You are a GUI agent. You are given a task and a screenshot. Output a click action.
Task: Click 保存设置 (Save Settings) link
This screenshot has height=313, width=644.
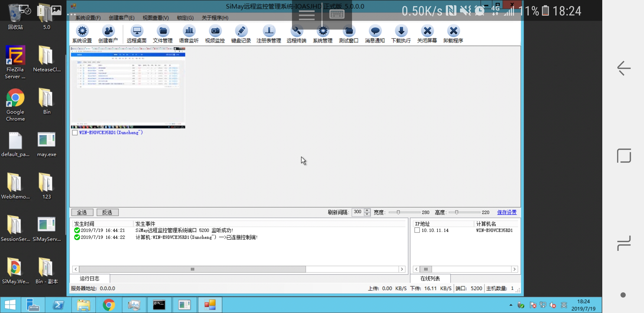(x=506, y=212)
